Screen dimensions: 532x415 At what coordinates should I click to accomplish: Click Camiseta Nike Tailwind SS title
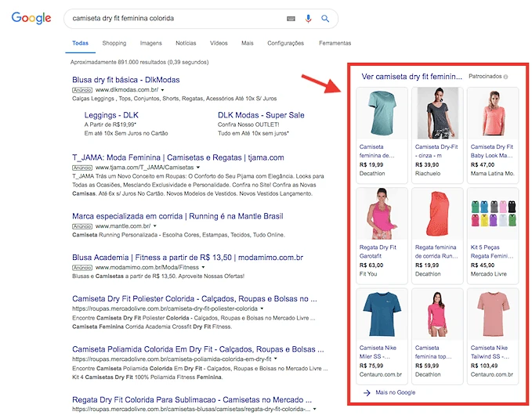(x=490, y=352)
